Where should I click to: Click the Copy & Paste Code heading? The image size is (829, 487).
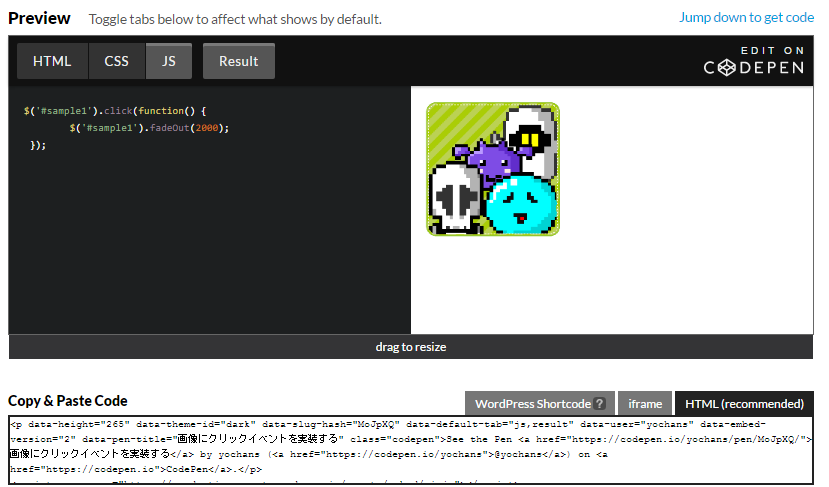tap(68, 401)
